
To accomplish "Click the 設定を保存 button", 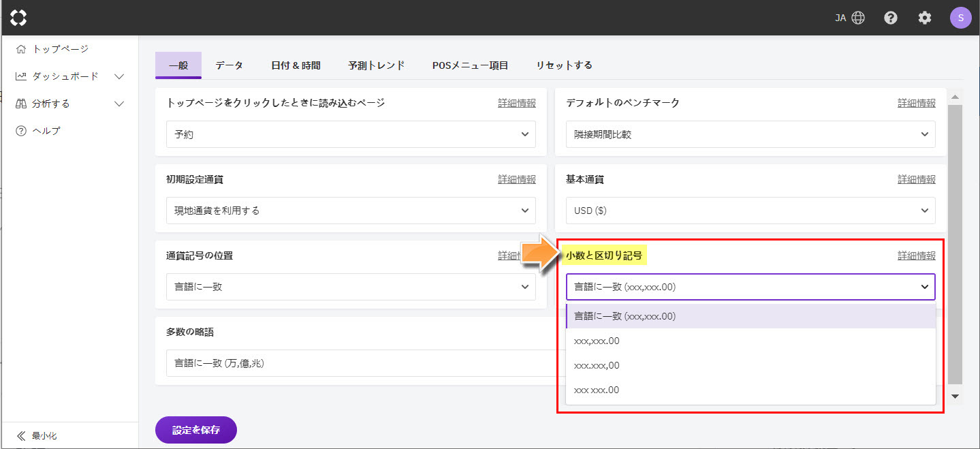I will coord(196,430).
